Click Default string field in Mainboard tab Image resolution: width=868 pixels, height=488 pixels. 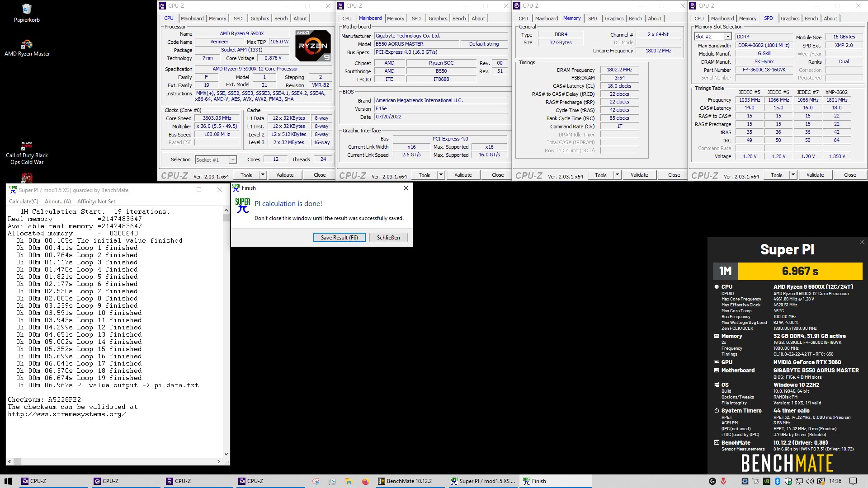(484, 44)
